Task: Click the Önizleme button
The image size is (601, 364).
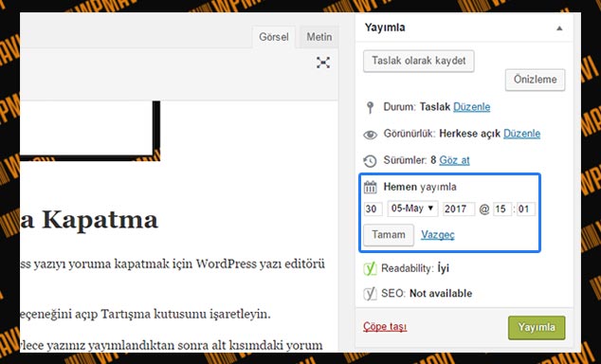Action: (x=535, y=80)
